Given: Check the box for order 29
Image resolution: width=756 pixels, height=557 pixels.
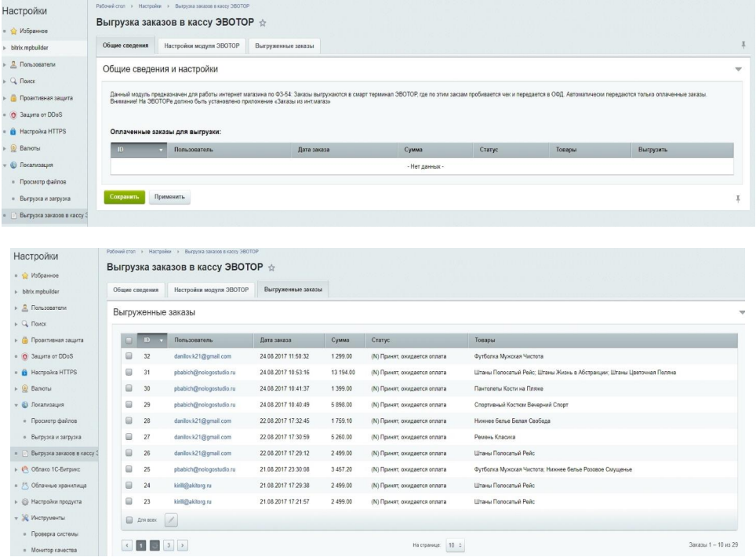Looking at the screenshot, I should click(x=129, y=404).
